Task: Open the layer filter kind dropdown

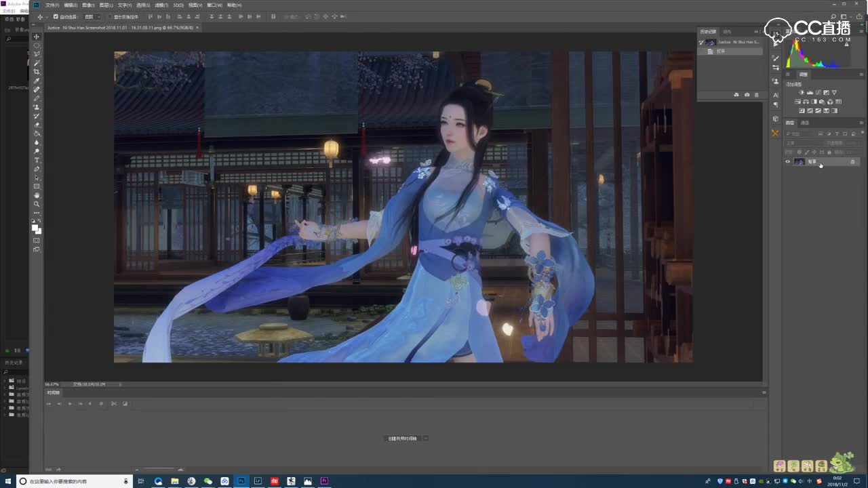Action: 800,134
